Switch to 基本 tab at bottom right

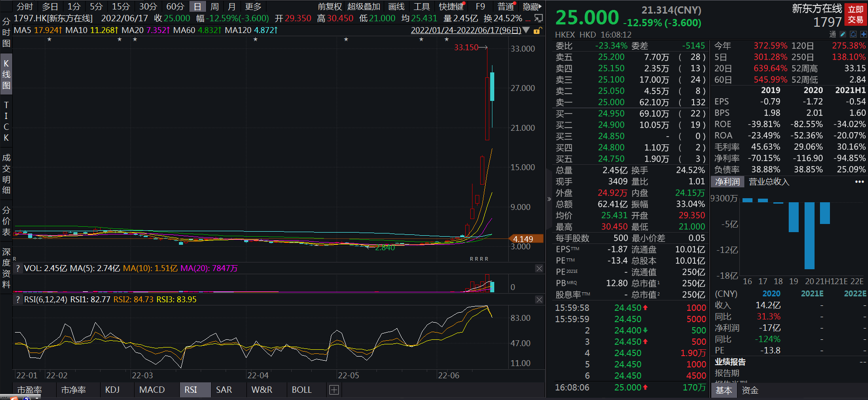point(723,390)
